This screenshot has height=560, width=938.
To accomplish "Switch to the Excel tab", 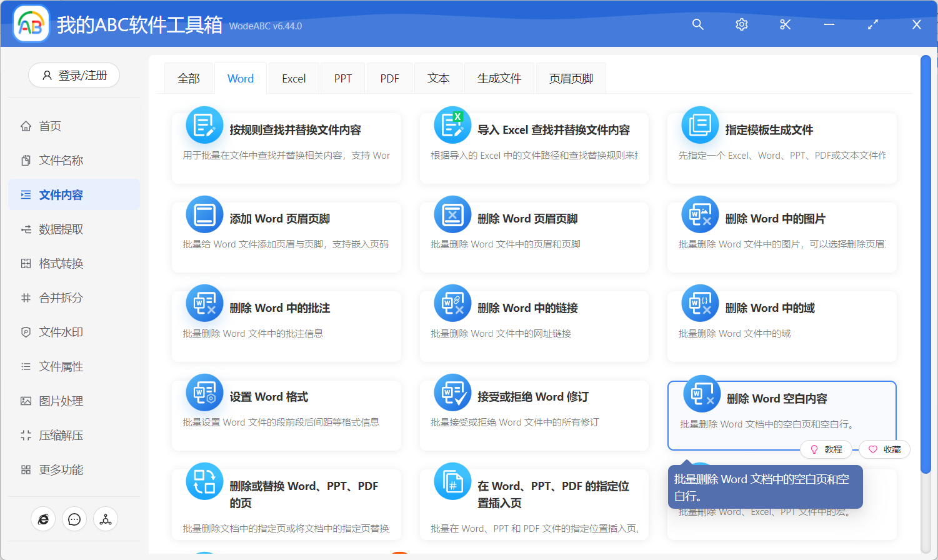I will (x=293, y=77).
